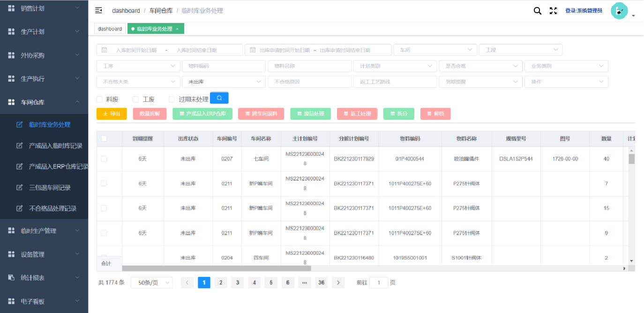Check the select-all checkbox in table header
The image size is (644, 313).
point(104,138)
